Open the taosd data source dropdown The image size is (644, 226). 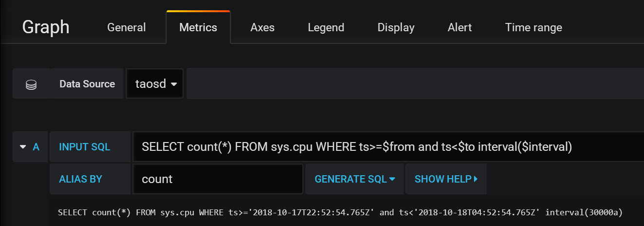[155, 84]
